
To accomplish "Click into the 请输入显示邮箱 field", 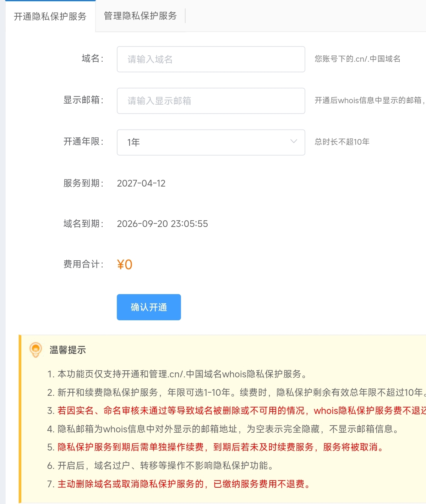I will 211,101.
